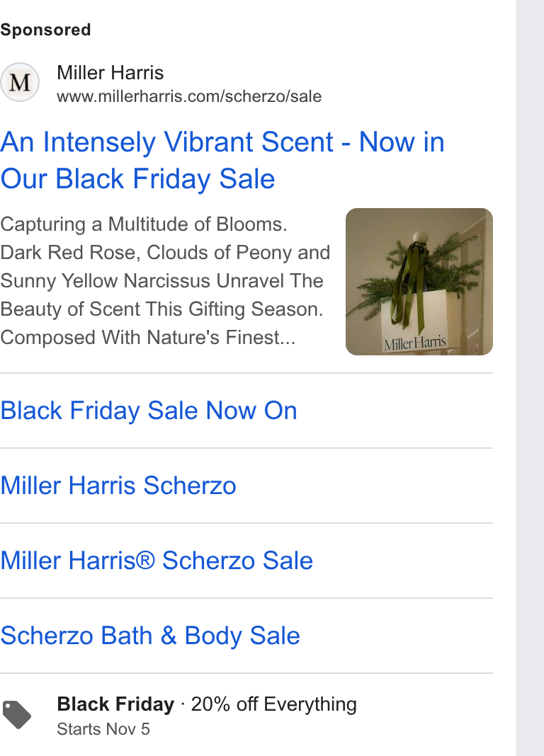
Task: Click 'Composed With Nature's Finest...' truncated text
Action: pyautogui.click(x=147, y=338)
